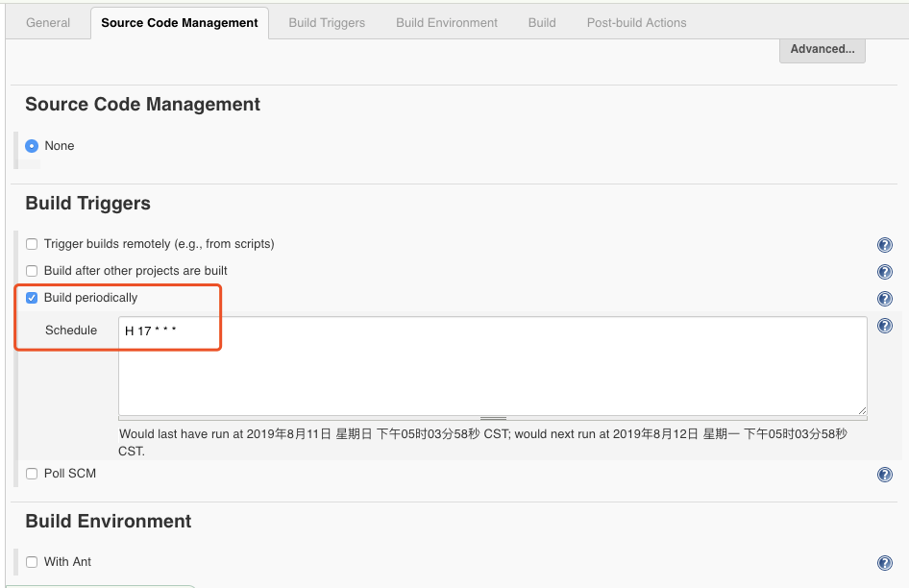The height and width of the screenshot is (588, 909).
Task: Select the None source control radio button
Action: tap(32, 146)
